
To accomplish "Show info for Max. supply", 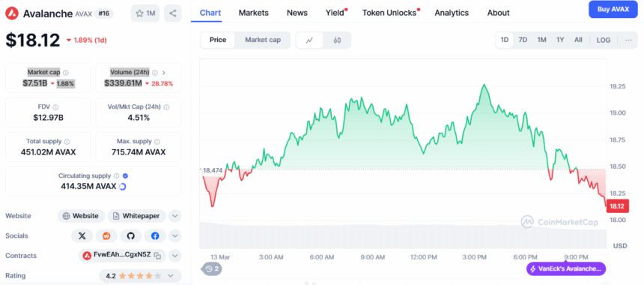I will coord(157,142).
